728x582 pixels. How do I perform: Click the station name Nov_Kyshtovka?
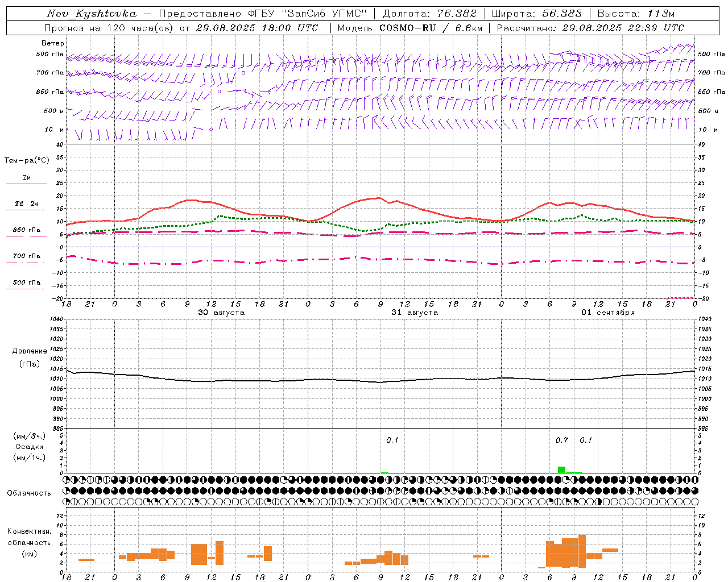pos(92,14)
